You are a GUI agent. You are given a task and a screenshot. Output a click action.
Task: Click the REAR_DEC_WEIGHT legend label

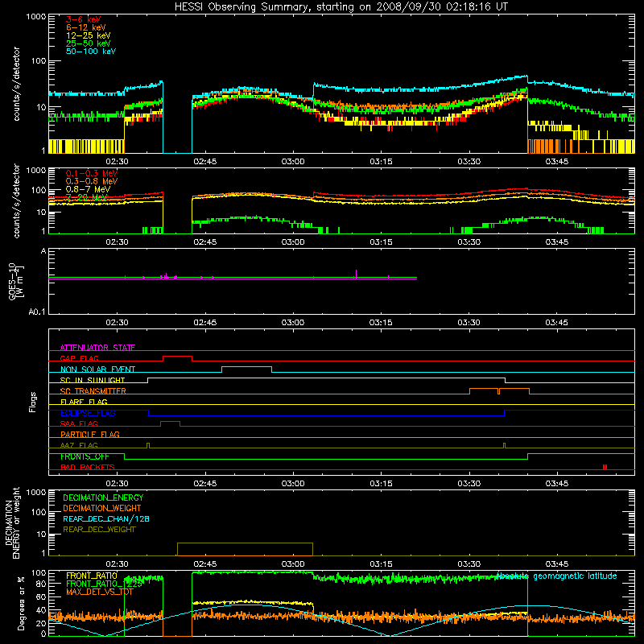(99, 530)
